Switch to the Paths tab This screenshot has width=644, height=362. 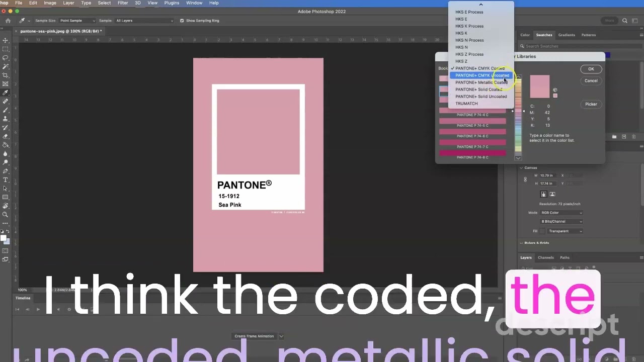point(565,258)
